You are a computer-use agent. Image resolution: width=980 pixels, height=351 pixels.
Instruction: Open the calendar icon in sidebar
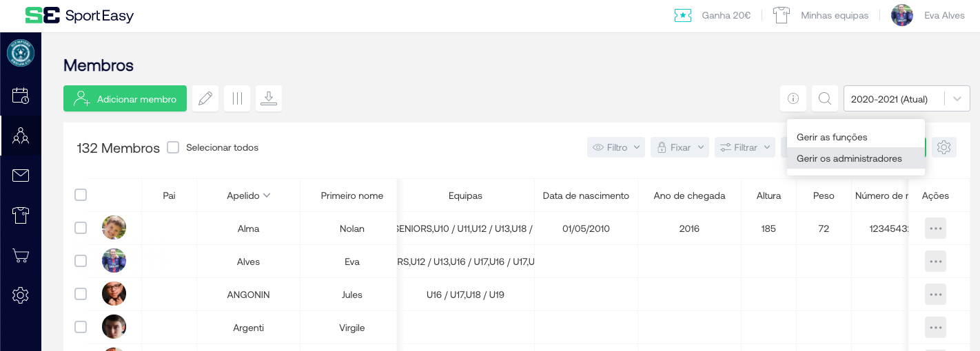click(x=21, y=96)
